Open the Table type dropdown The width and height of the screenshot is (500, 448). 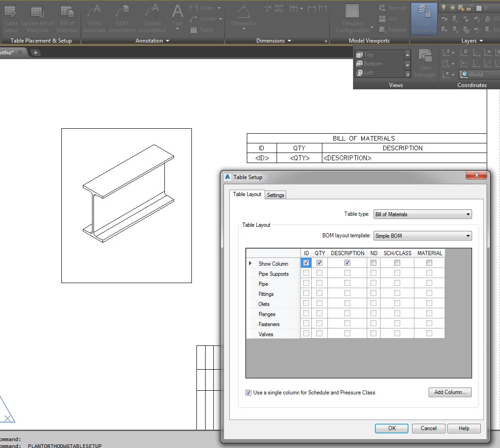(x=467, y=214)
